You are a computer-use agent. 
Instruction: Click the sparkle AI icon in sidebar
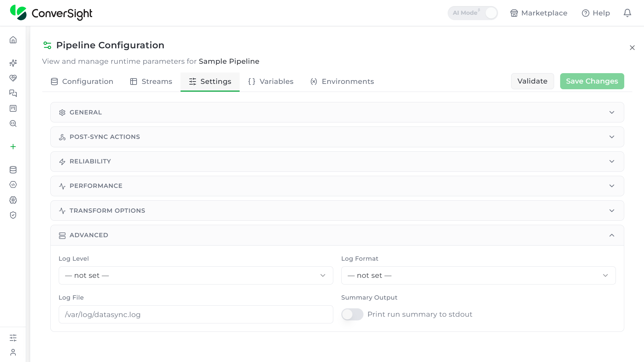(x=13, y=63)
